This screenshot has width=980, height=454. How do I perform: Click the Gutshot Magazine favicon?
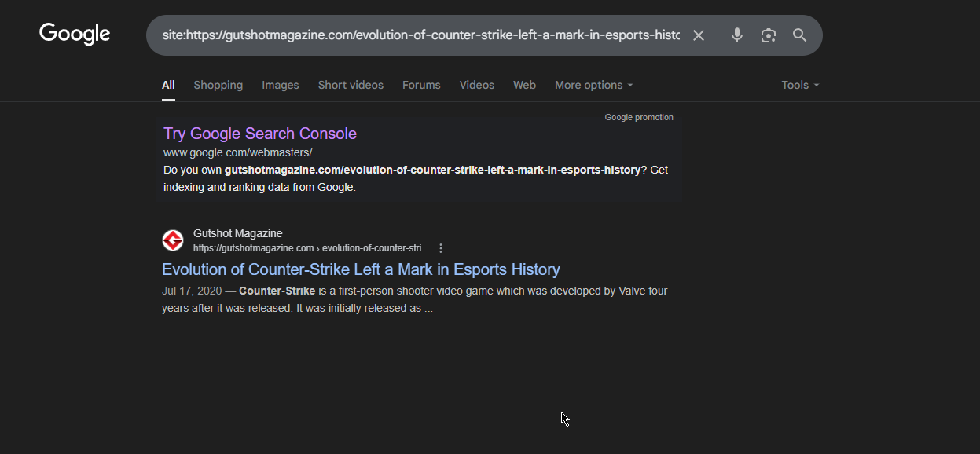coord(173,240)
